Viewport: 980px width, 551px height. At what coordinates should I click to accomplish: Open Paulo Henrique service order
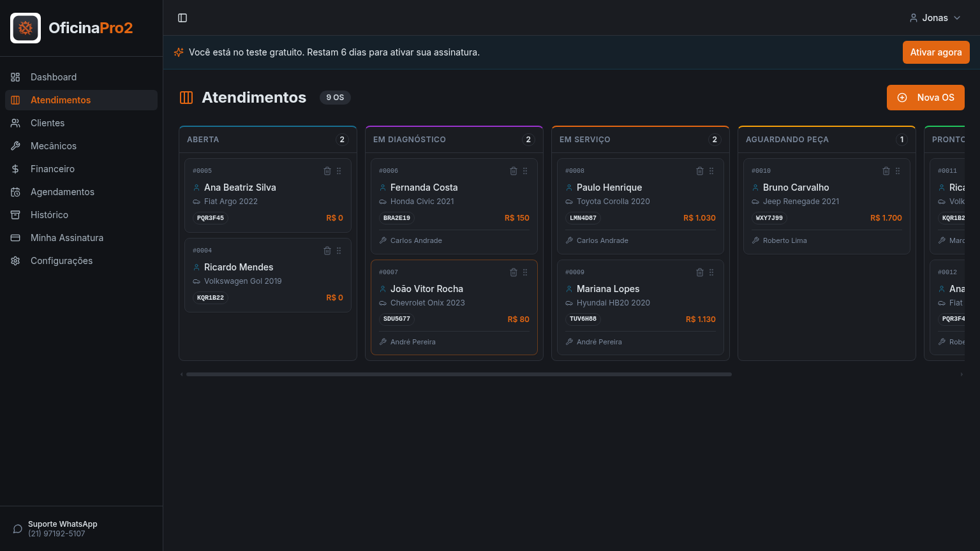[x=641, y=206]
